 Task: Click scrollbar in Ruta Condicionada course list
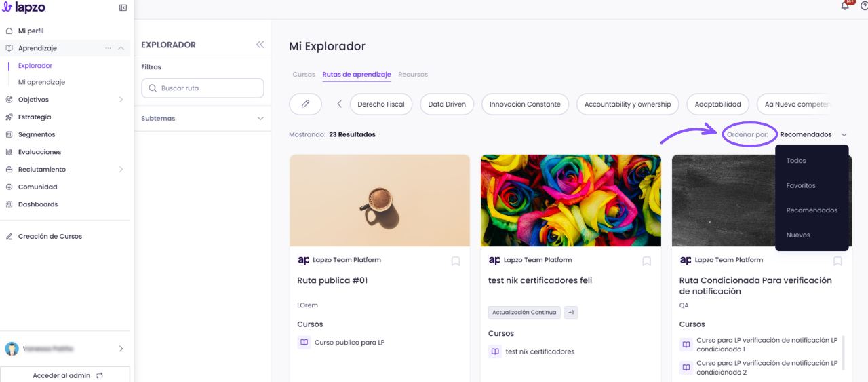pyautogui.click(x=843, y=351)
